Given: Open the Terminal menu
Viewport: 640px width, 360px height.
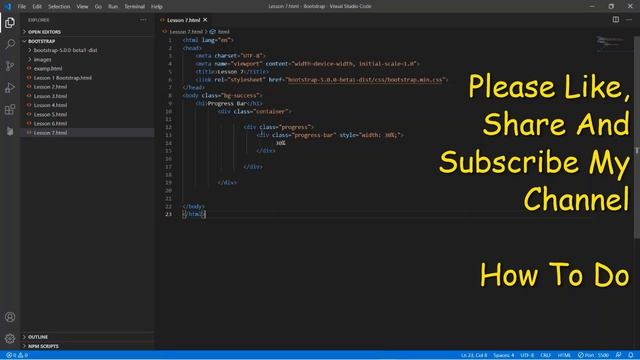Looking at the screenshot, I should pos(134,7).
